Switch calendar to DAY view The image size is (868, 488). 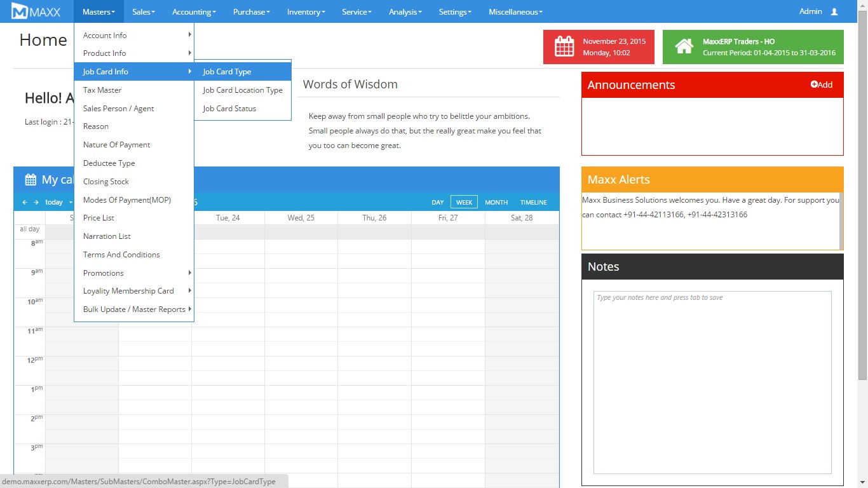point(437,202)
